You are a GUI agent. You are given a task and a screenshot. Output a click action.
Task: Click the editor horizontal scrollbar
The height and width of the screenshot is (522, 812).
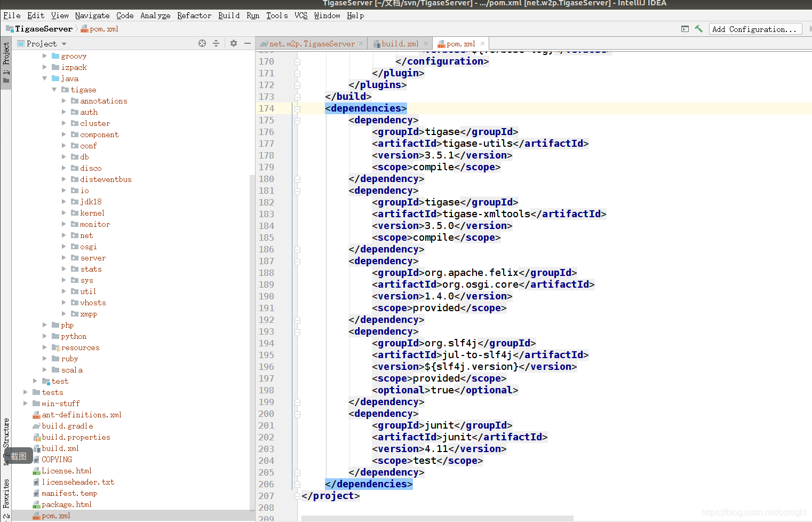[x=437, y=518]
